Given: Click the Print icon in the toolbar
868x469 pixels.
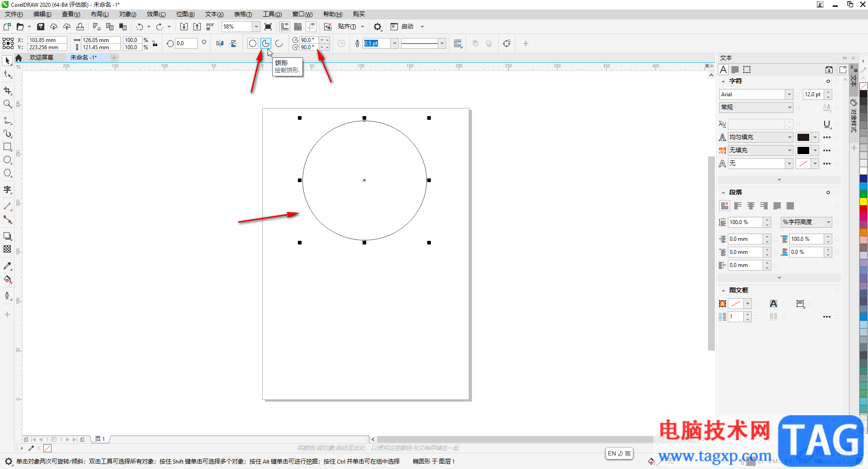Looking at the screenshot, I should click(x=80, y=27).
